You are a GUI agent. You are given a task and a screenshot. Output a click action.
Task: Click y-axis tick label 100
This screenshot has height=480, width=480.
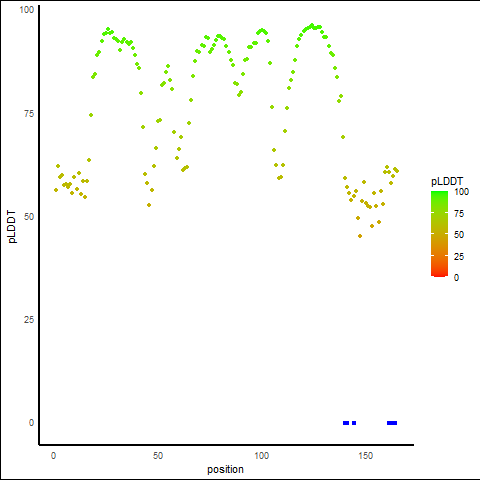click(x=27, y=10)
